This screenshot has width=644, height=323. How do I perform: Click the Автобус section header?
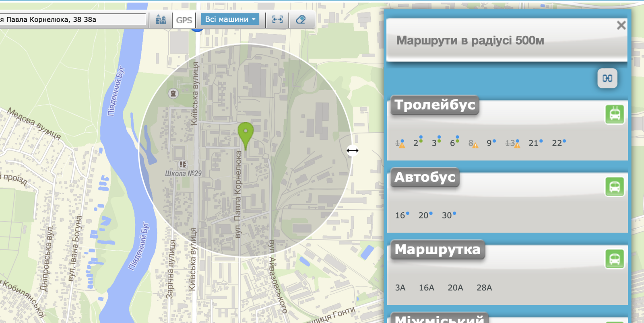(x=425, y=177)
